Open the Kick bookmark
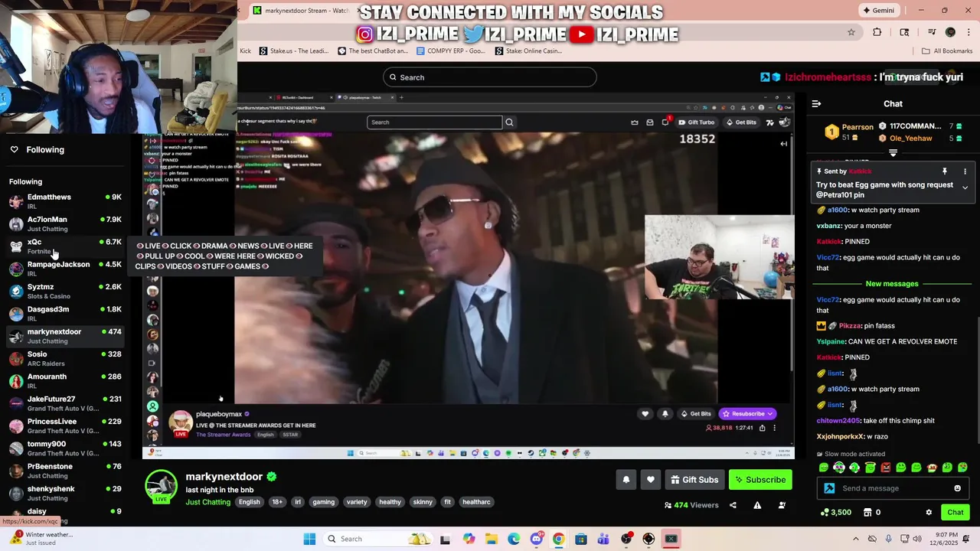The width and height of the screenshot is (980, 551). coord(245,51)
